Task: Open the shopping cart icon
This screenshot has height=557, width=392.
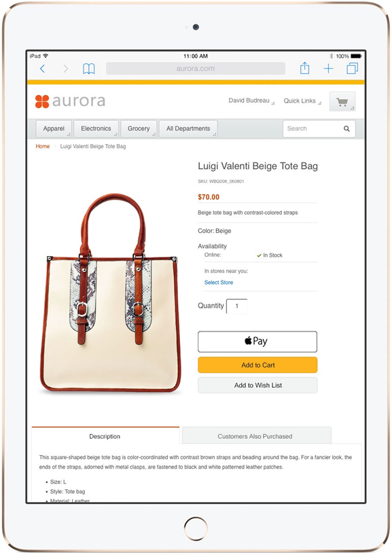Action: (x=342, y=102)
